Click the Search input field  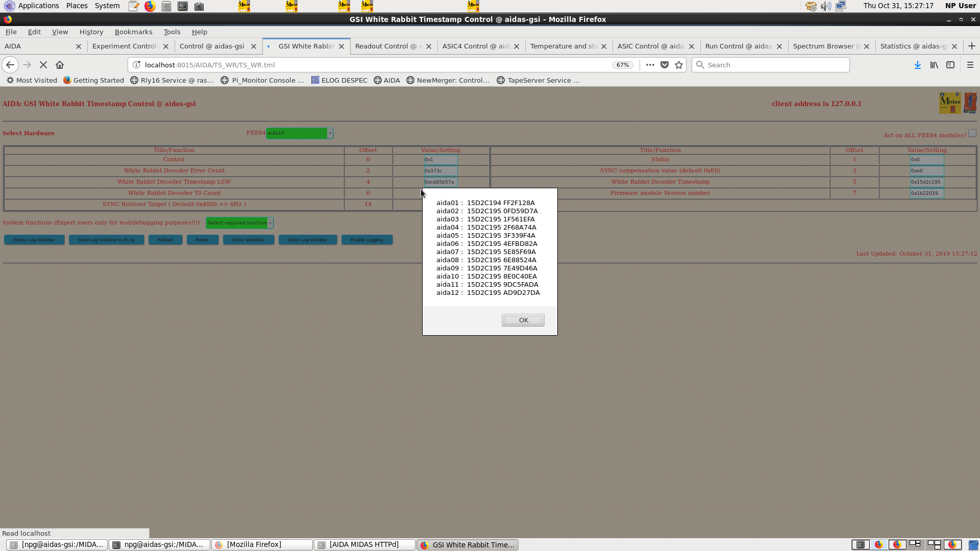point(771,65)
